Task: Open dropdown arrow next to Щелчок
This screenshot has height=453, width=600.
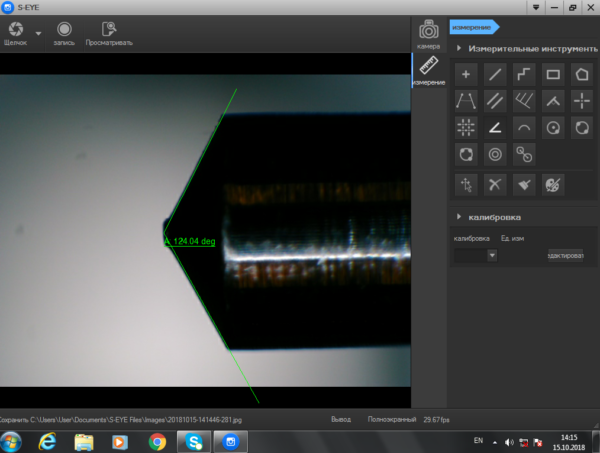Action: [38, 33]
